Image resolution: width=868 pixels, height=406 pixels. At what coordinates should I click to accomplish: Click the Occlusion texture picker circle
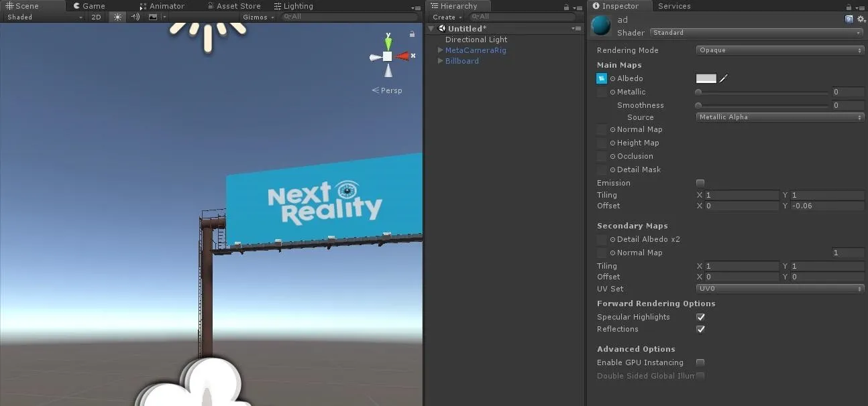pos(612,156)
